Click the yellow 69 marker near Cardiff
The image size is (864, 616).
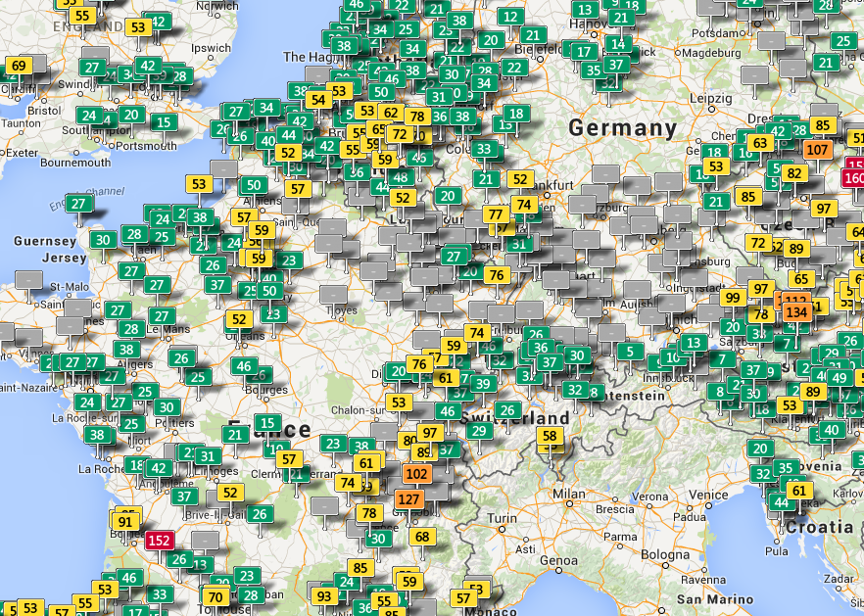[x=19, y=66]
